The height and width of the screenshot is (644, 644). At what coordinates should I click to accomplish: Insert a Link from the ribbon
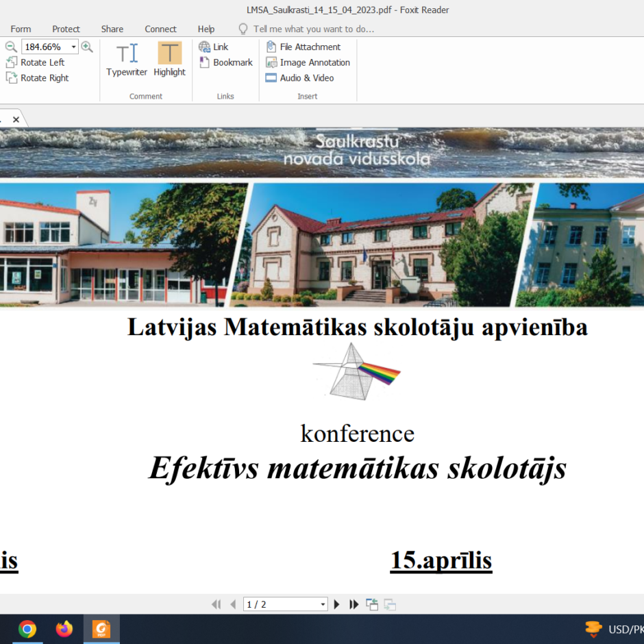click(x=213, y=47)
